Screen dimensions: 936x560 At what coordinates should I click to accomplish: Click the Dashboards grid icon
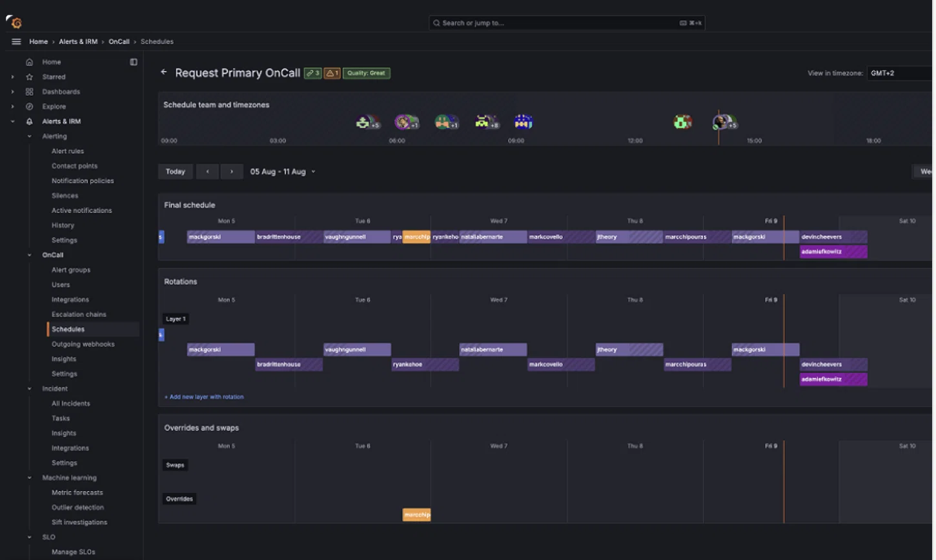(29, 92)
